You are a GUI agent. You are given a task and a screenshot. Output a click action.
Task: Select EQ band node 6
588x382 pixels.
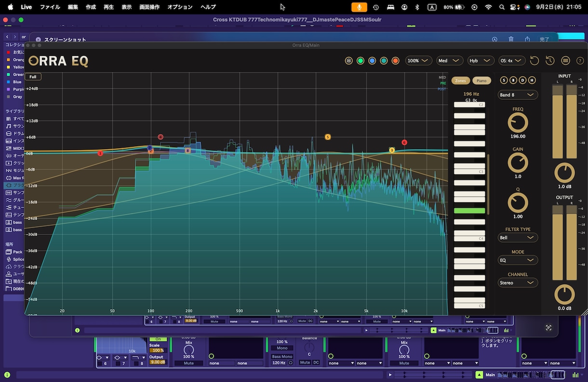[x=404, y=142]
